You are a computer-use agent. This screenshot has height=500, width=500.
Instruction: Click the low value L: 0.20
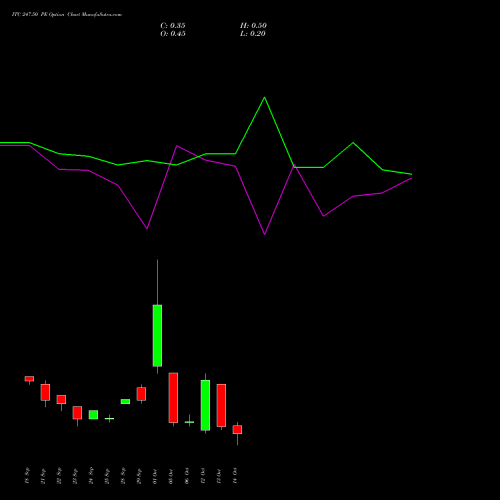(x=253, y=34)
